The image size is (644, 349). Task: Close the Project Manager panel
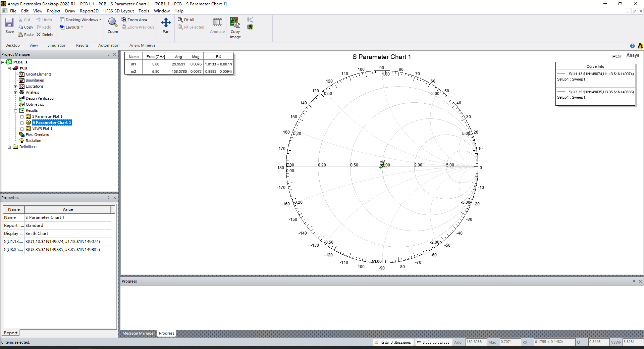pyautogui.click(x=115, y=54)
